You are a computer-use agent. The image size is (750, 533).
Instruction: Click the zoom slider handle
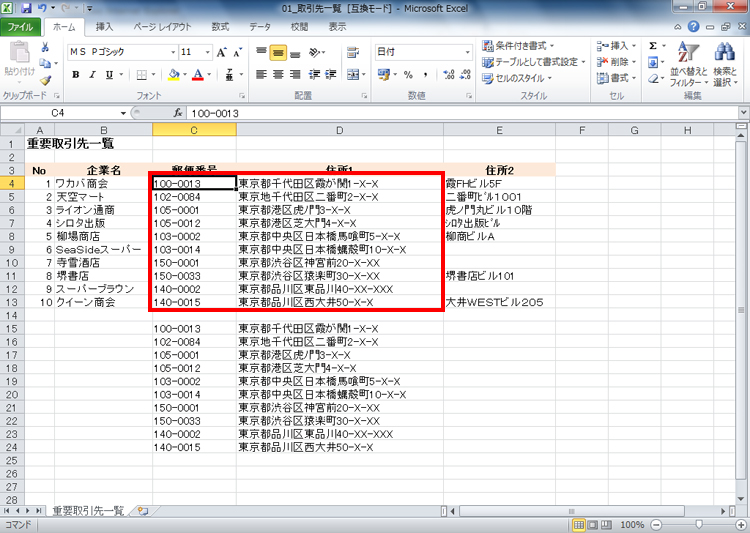click(699, 525)
